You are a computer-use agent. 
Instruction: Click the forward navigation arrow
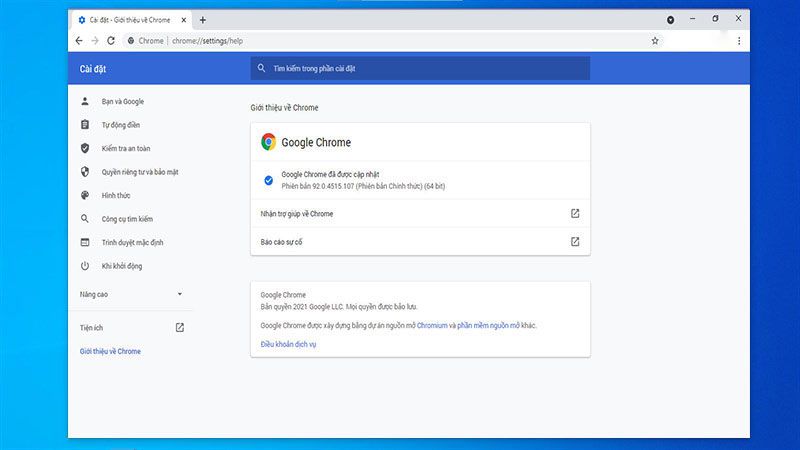[x=95, y=41]
